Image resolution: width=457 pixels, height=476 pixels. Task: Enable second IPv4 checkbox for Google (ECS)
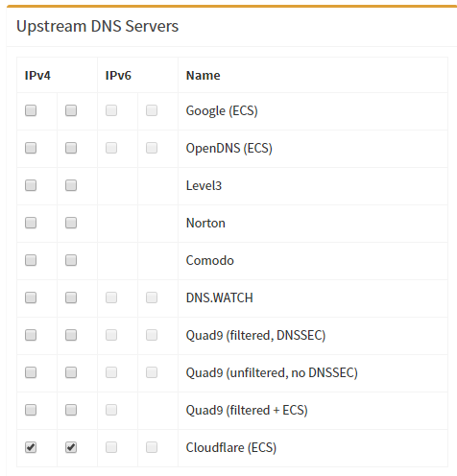[x=71, y=110]
